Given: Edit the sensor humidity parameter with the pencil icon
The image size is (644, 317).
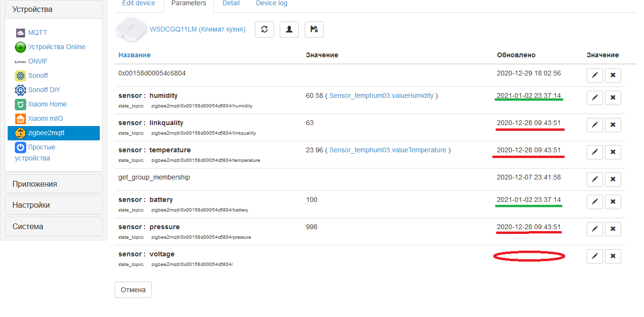Looking at the screenshot, I should coord(594,97).
